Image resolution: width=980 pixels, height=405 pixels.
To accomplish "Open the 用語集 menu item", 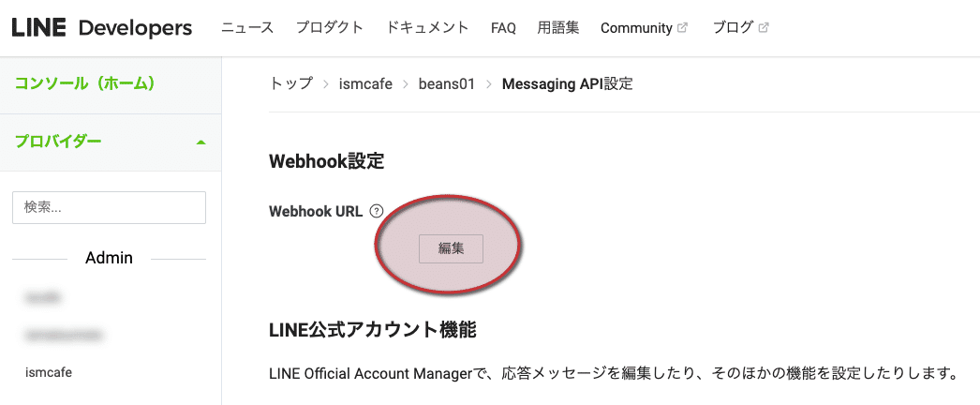I will (x=558, y=27).
